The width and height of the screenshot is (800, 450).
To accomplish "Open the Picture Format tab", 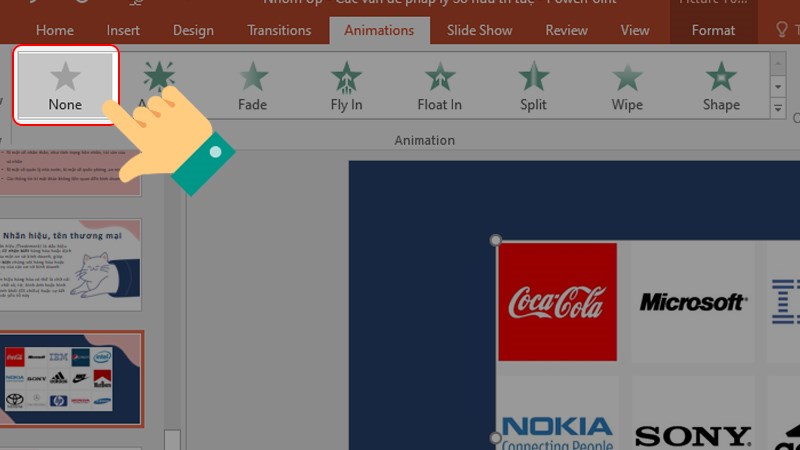I will (x=713, y=30).
